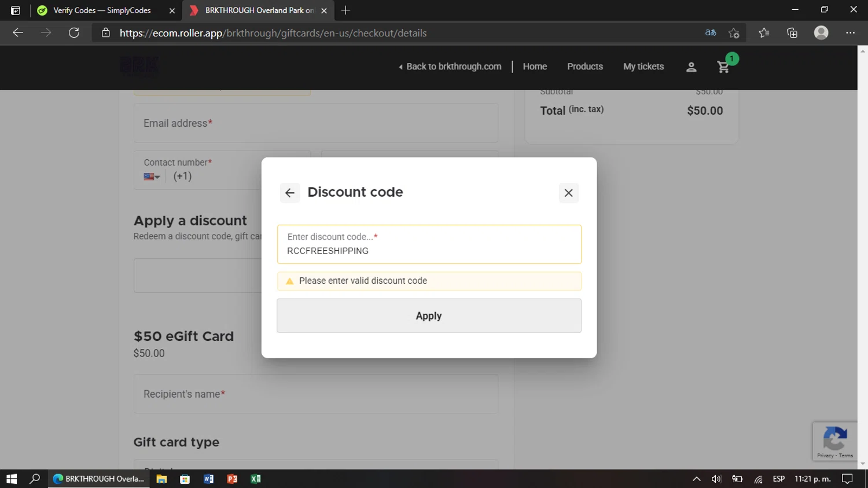Click the Recipient's name field
This screenshot has height=488, width=868.
(316, 394)
